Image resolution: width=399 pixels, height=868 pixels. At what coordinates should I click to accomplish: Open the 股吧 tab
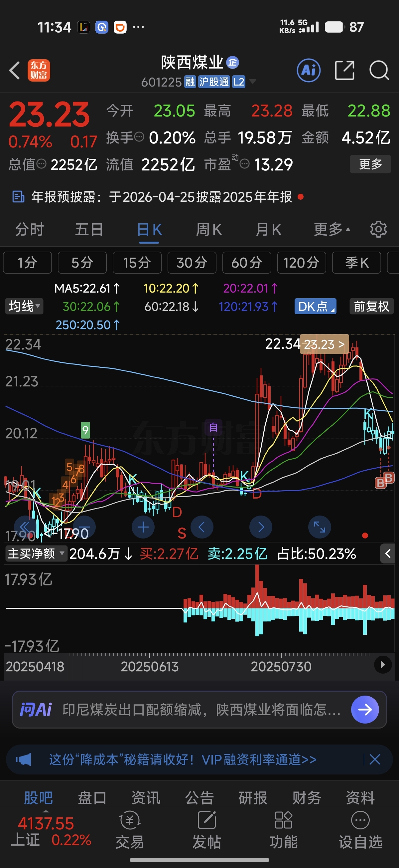[38, 797]
